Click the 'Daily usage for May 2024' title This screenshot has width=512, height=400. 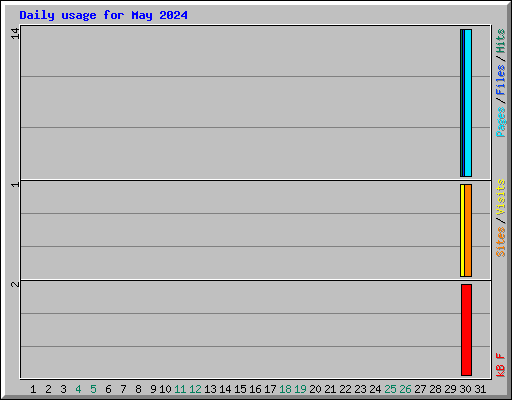(103, 15)
